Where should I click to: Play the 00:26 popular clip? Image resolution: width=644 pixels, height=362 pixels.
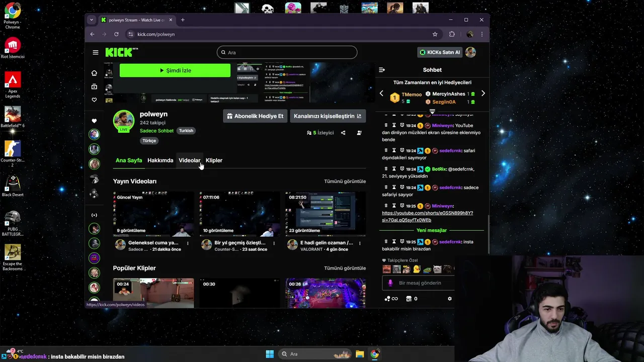tap(326, 293)
